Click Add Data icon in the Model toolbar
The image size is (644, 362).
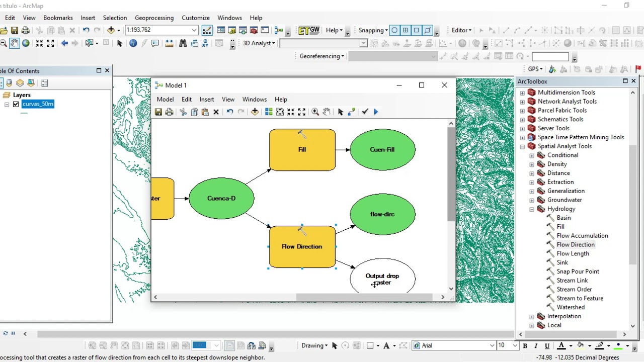pyautogui.click(x=255, y=112)
